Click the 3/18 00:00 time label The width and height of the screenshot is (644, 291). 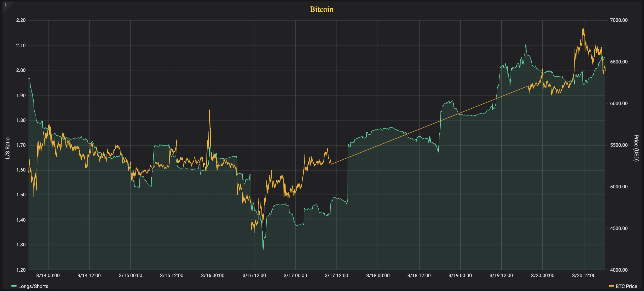tap(378, 276)
